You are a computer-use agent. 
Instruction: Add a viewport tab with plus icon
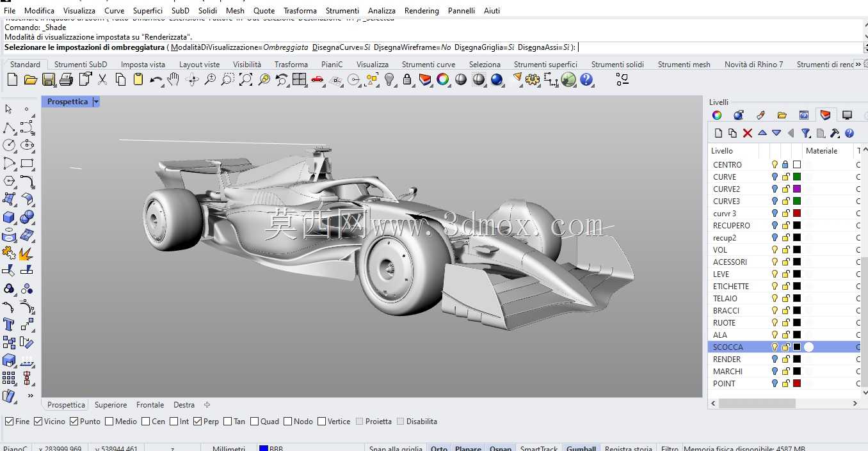pyautogui.click(x=207, y=405)
